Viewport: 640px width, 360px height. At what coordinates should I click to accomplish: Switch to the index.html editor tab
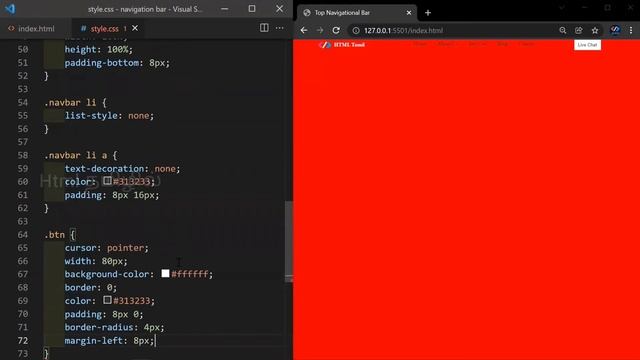click(31, 29)
